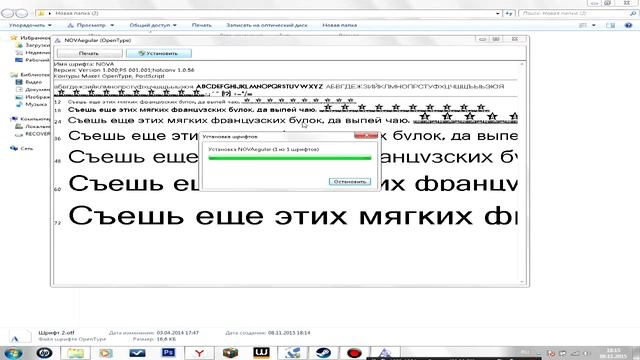Click the Новая папка (2) address path
This screenshot has width=640, height=360.
pos(77,13)
